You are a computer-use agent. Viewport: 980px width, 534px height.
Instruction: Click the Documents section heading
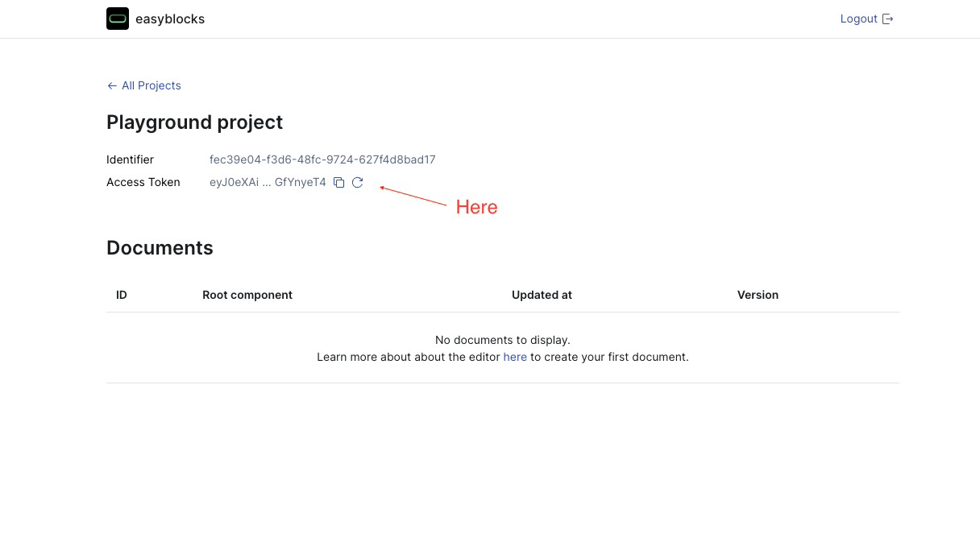pos(160,248)
